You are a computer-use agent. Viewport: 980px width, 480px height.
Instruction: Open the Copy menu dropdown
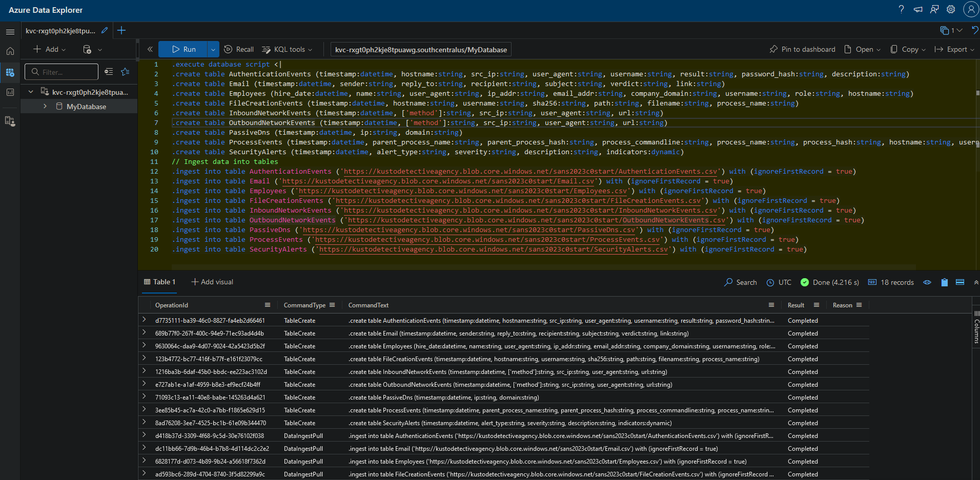908,49
